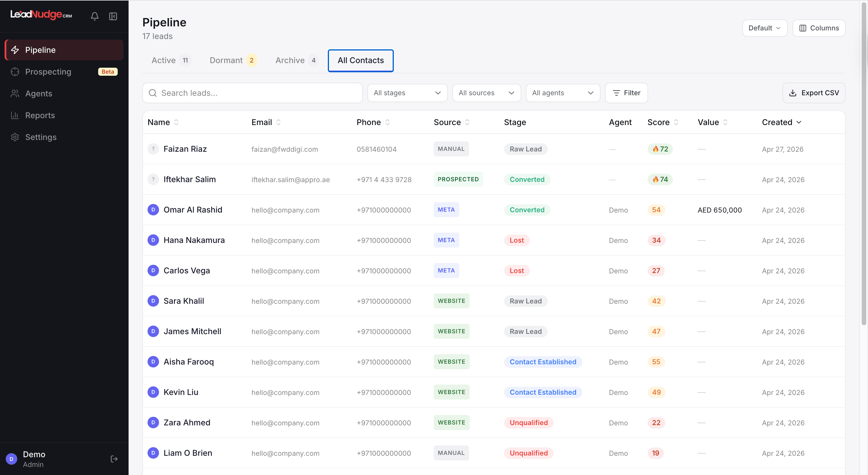This screenshot has height=475, width=868.
Task: Click the value AED 650,000
Action: pos(720,210)
